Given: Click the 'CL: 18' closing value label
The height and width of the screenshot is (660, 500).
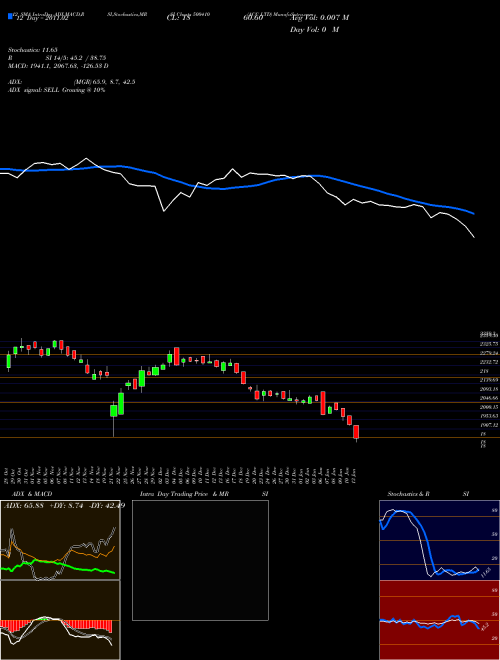Looking at the screenshot, I should coord(179,19).
